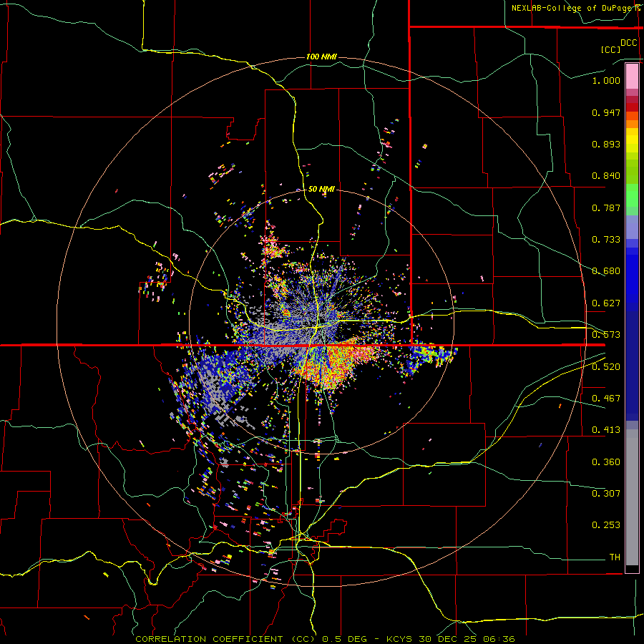Click the 0.307 value on the color scale

[606, 493]
